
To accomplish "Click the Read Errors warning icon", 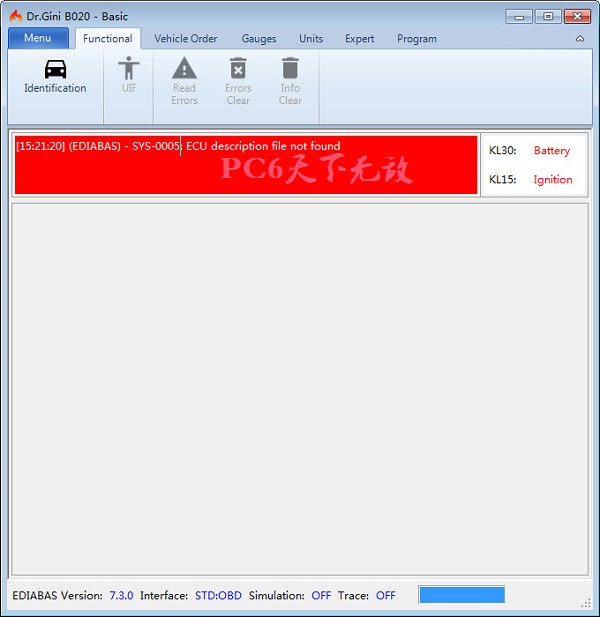I will tap(184, 68).
